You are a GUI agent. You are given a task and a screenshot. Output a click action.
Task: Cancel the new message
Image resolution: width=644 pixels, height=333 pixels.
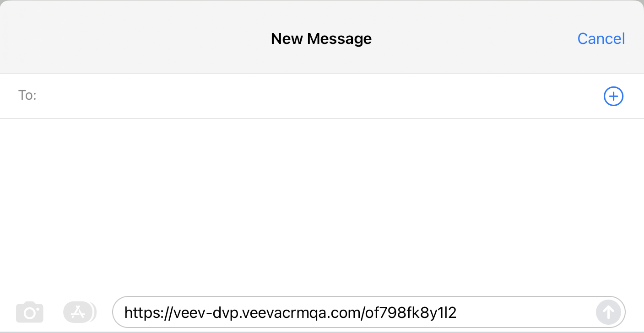click(x=601, y=39)
